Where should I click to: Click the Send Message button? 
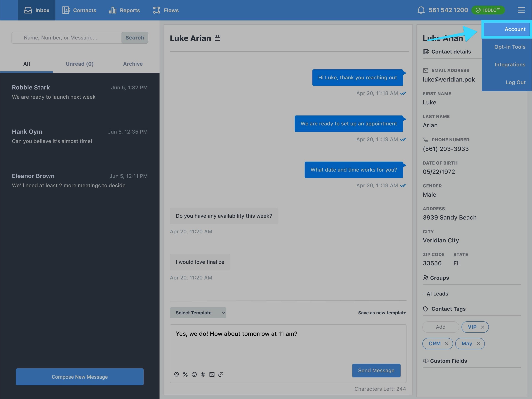(376, 370)
